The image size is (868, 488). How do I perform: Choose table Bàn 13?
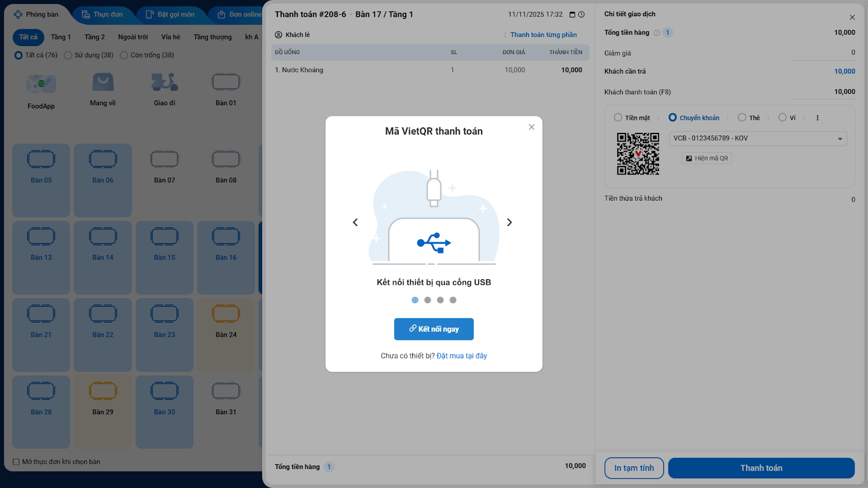pos(41,258)
